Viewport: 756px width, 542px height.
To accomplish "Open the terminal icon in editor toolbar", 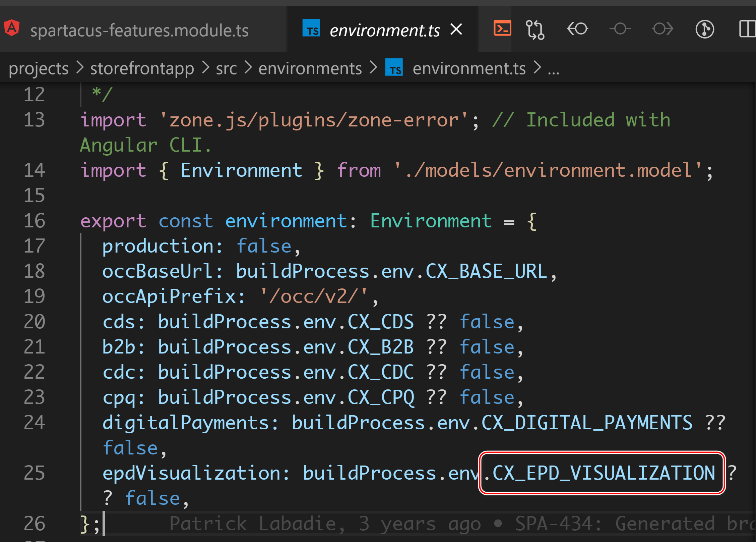I will (502, 29).
